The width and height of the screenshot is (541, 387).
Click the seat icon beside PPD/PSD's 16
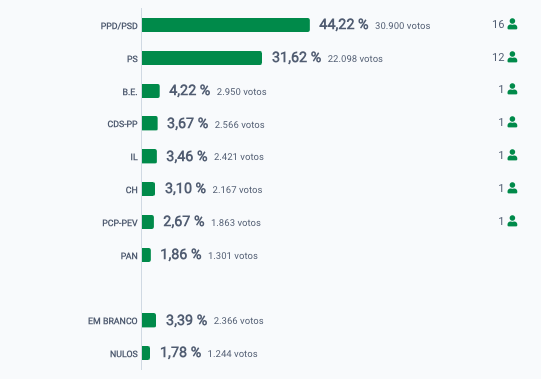[x=512, y=24]
